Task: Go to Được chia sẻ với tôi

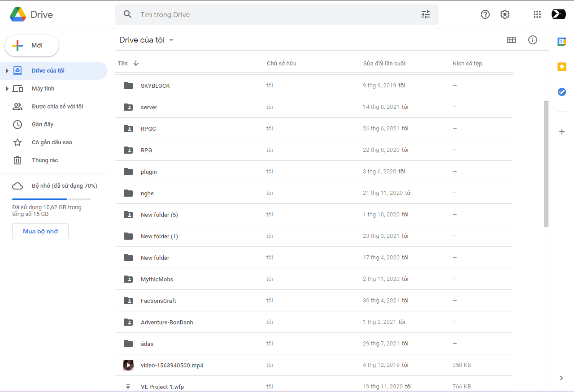Action: click(x=57, y=107)
